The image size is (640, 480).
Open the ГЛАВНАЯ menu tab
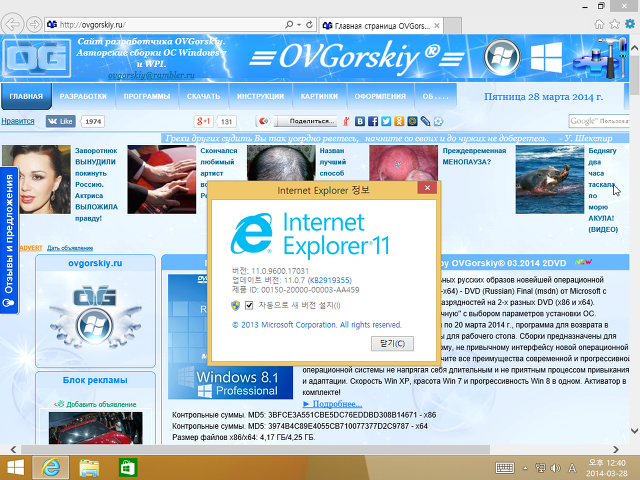(x=26, y=96)
